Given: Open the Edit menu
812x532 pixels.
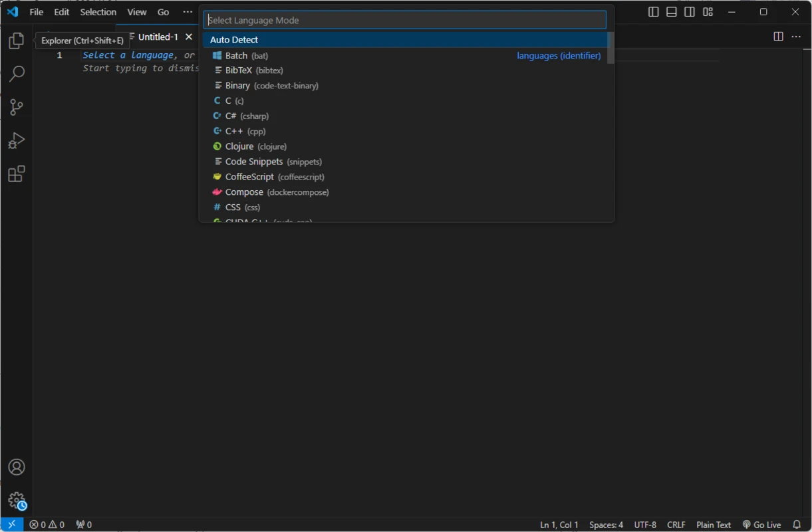Looking at the screenshot, I should (x=62, y=12).
